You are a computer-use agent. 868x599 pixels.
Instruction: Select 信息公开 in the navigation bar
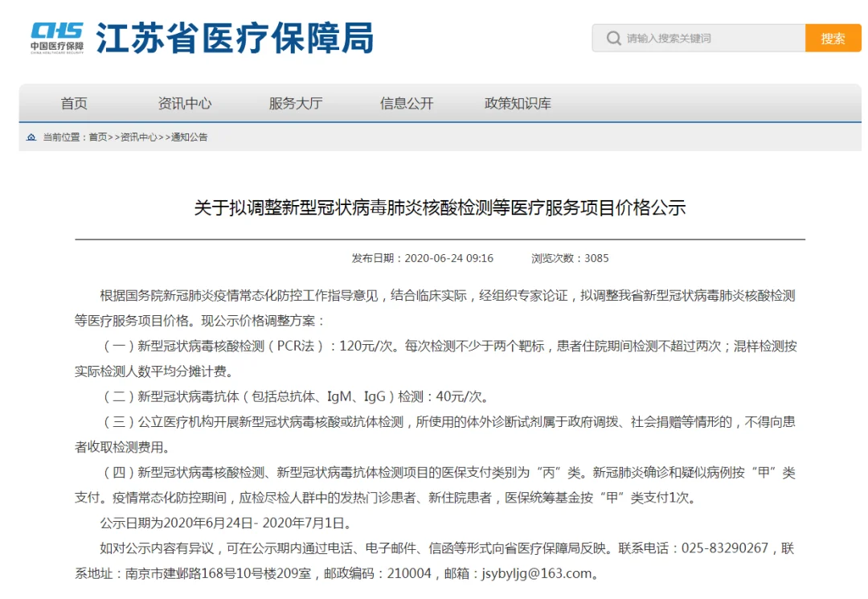point(407,104)
